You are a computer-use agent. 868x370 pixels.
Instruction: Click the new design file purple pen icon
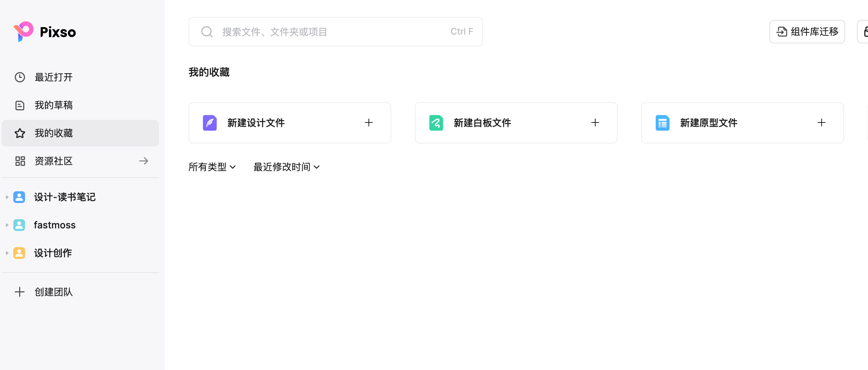click(209, 122)
